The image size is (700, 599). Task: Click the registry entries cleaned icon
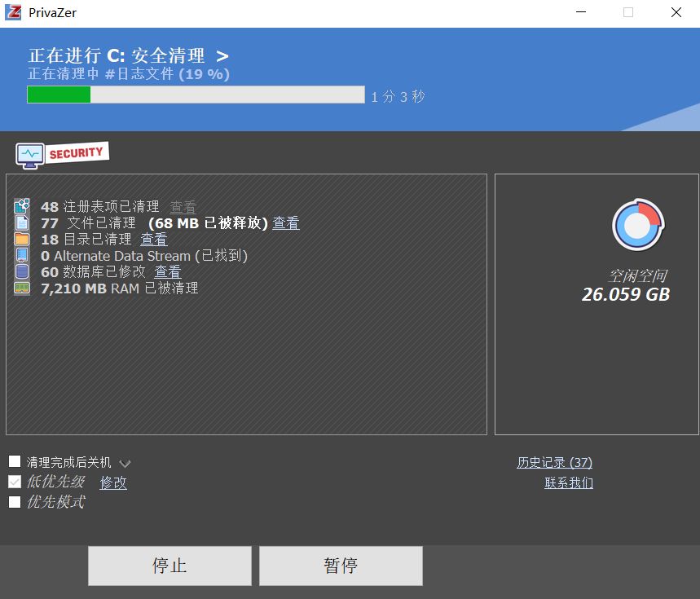(x=22, y=206)
